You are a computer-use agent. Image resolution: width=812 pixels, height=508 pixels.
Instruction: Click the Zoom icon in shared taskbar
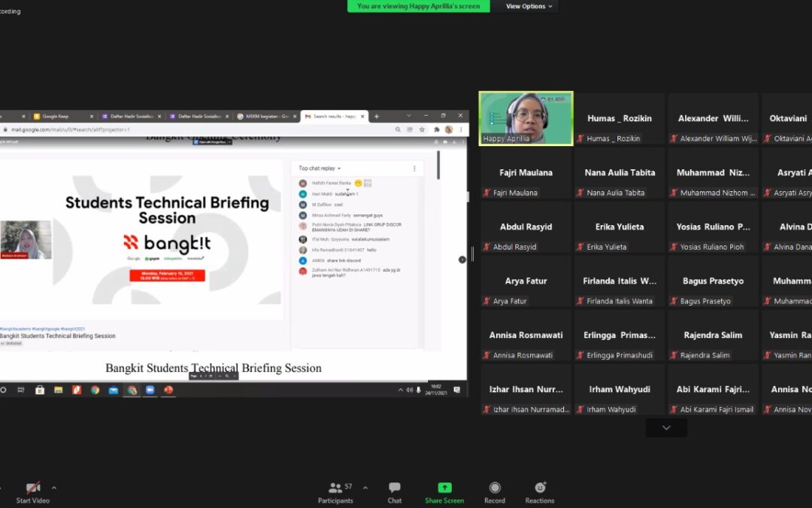coord(150,390)
